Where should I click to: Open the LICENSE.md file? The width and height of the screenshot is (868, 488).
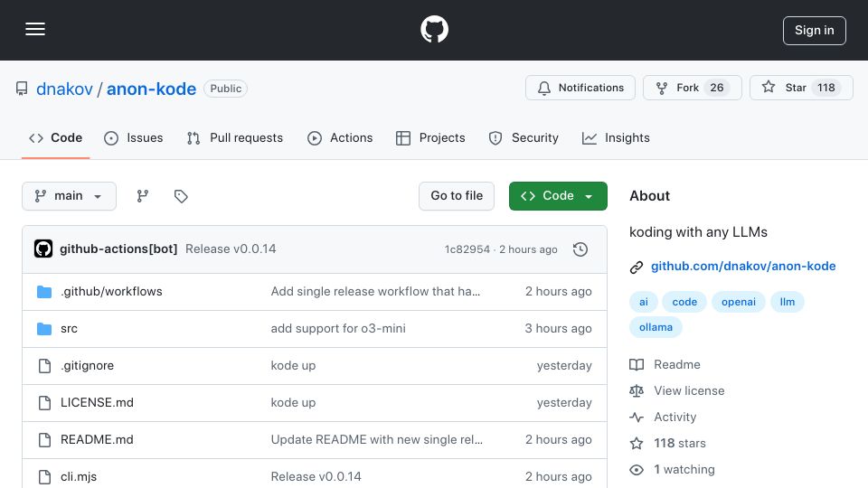[97, 403]
